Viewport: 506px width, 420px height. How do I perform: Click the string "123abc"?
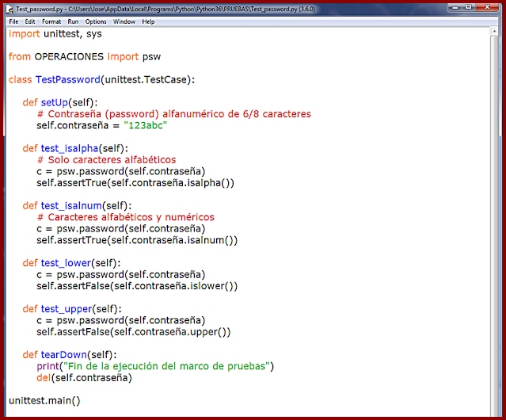click(145, 125)
